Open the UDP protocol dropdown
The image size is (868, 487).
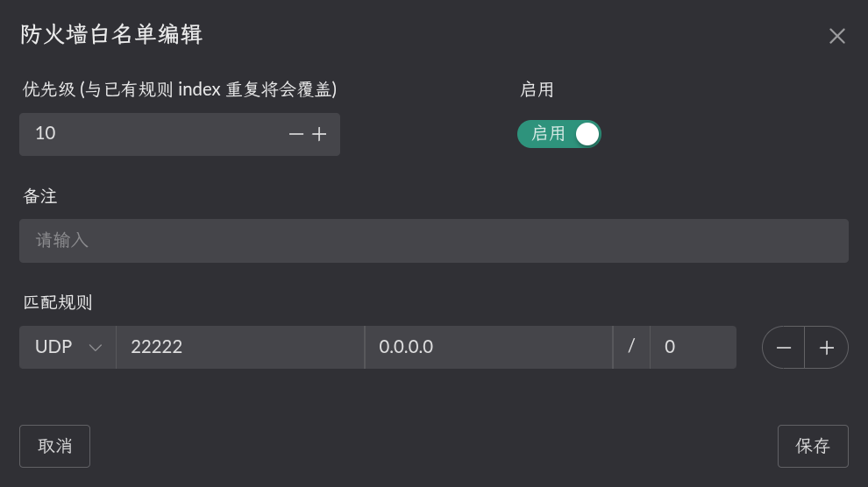point(68,348)
